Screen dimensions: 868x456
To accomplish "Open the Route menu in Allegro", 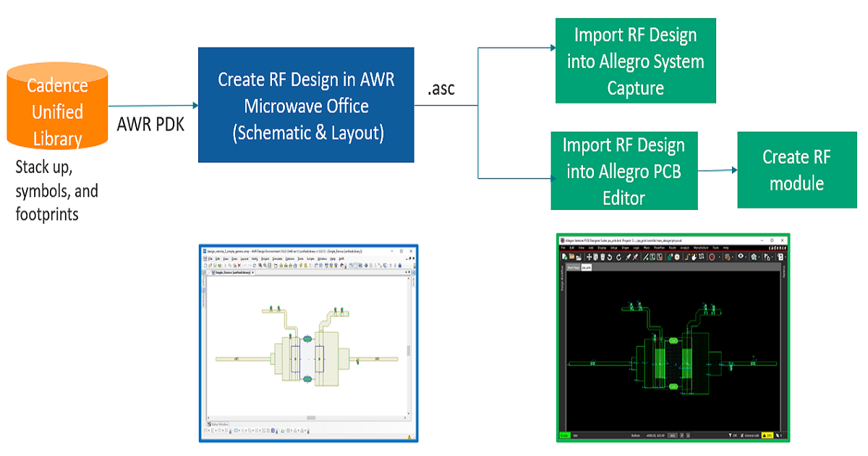I will 672,248.
